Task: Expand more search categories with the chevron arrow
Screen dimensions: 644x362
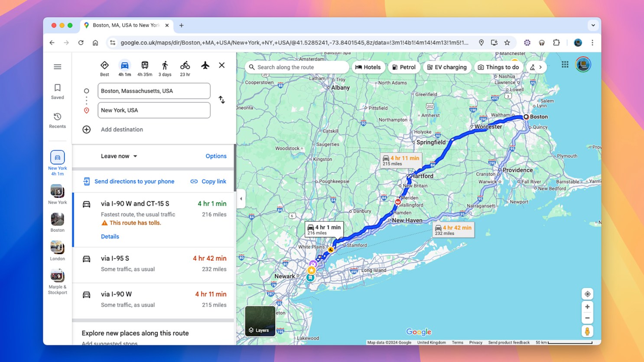Action: (541, 67)
